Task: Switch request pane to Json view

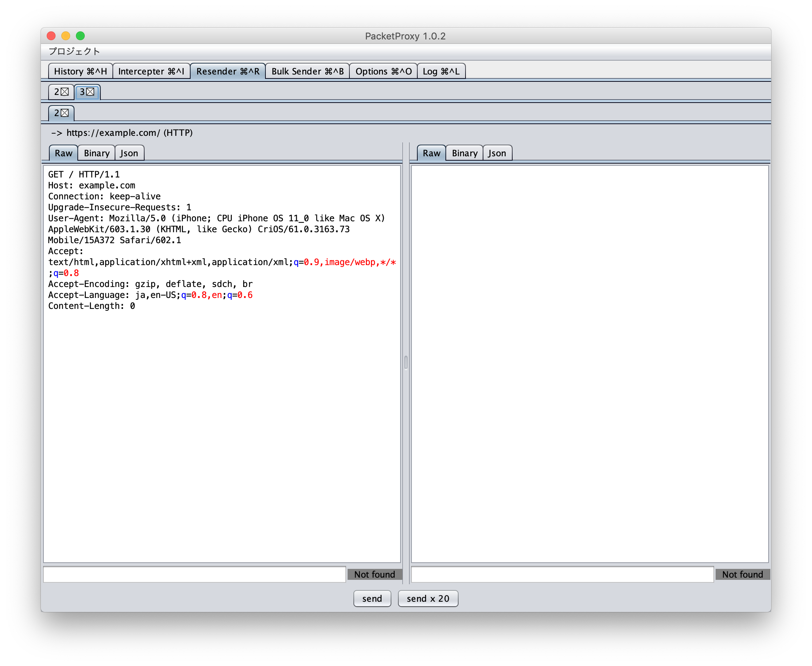Action: pos(129,153)
